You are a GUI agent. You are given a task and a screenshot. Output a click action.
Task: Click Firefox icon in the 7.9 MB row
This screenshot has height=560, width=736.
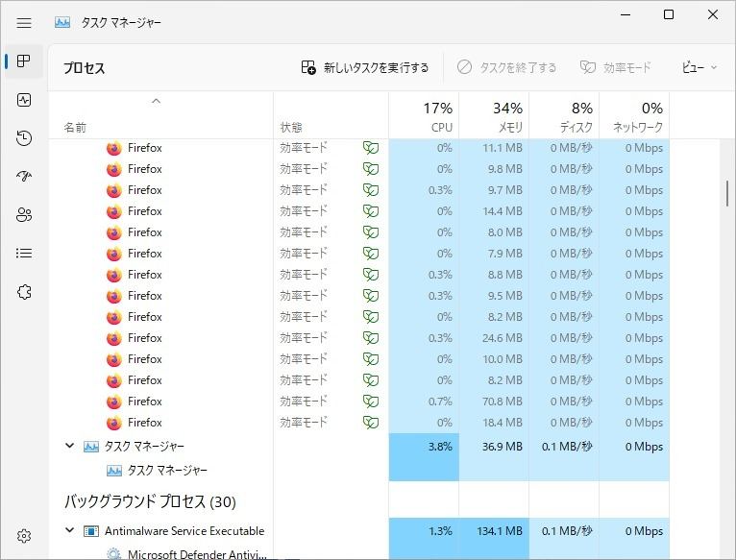[114, 254]
